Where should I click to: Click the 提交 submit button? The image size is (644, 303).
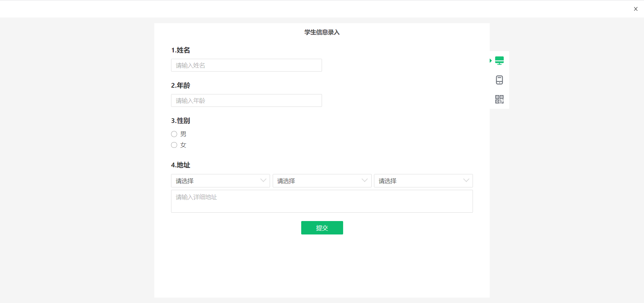coord(322,228)
